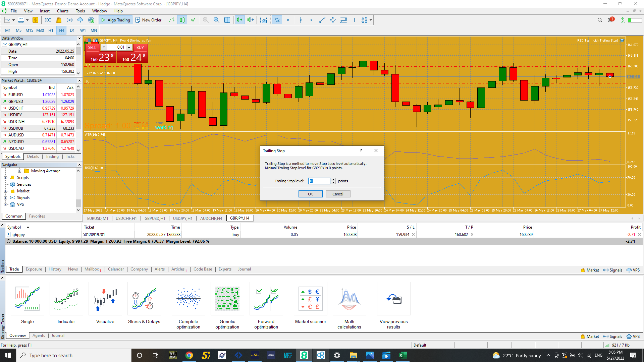Open Chrome from the Windows taskbar
644x362 pixels.
(x=189, y=355)
